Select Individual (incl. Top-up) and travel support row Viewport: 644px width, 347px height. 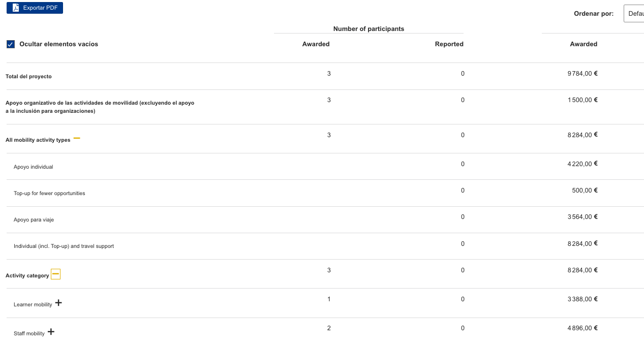64,246
